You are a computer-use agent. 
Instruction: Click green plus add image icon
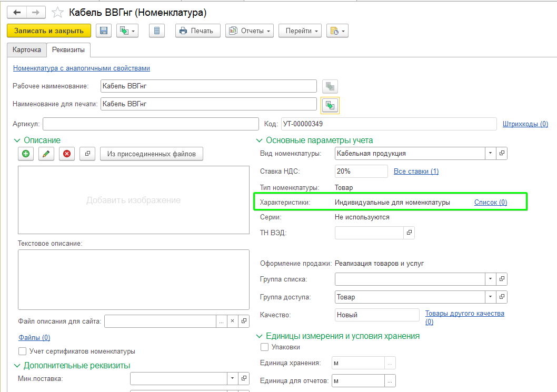(x=26, y=154)
